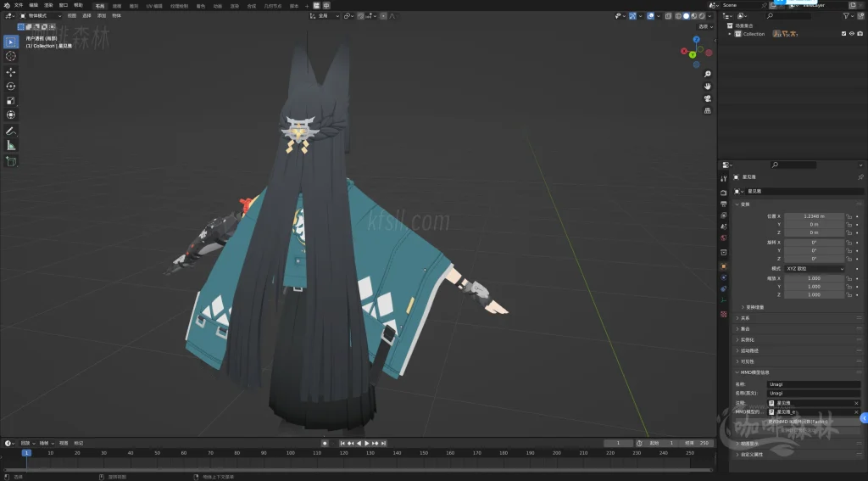Open the XYZ Euler rotation mode dropdown
The width and height of the screenshot is (868, 481).
click(815, 269)
